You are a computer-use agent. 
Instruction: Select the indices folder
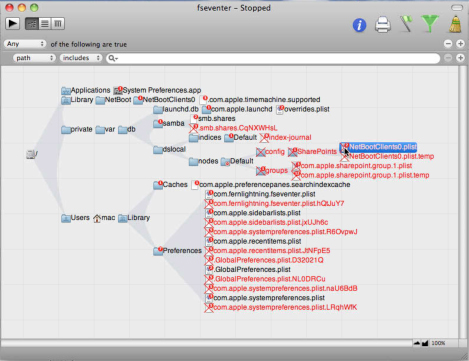coord(205,137)
